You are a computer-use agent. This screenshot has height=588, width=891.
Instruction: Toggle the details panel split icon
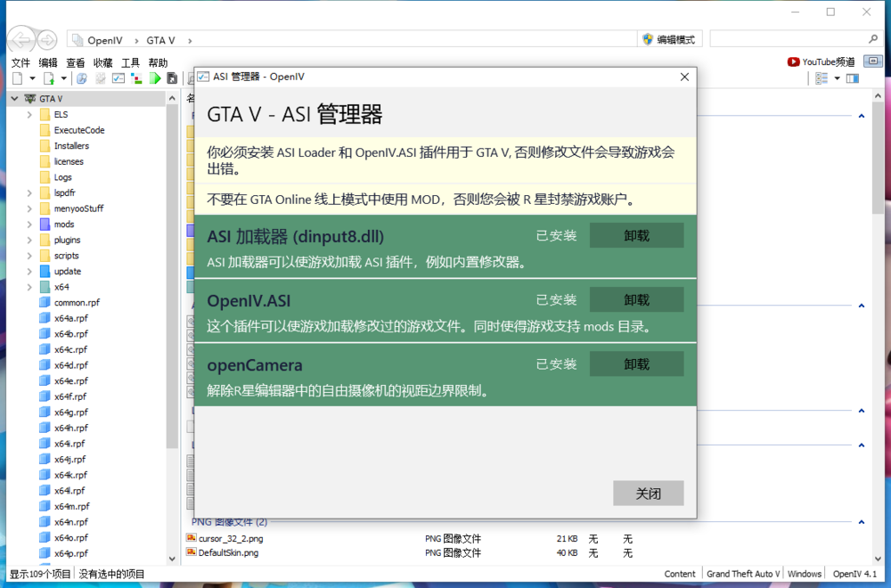pyautogui.click(x=853, y=78)
